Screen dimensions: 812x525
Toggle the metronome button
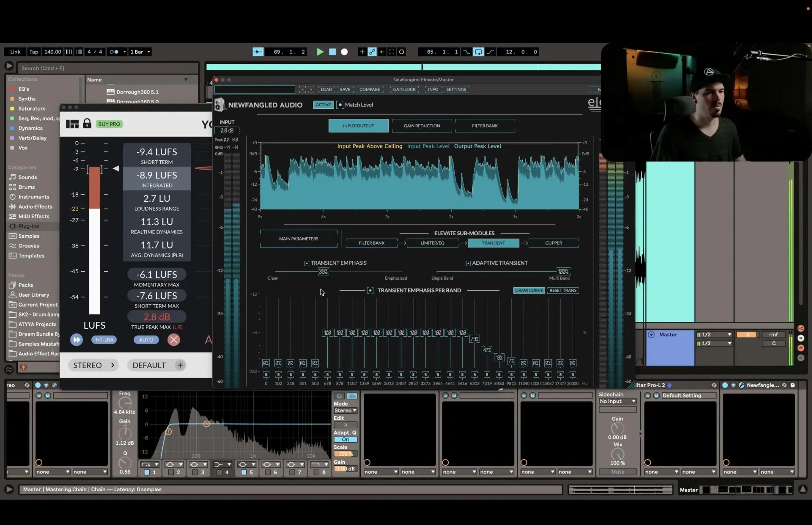[114, 52]
